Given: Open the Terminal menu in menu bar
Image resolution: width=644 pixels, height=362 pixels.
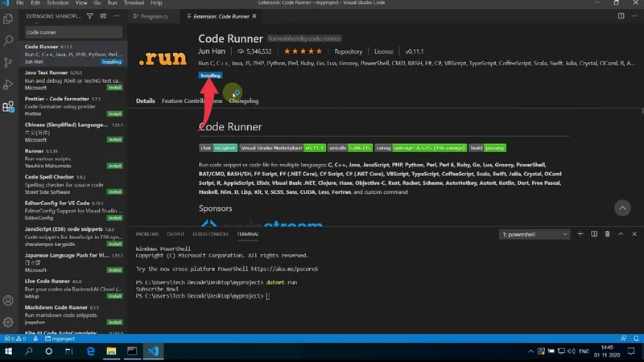Looking at the screenshot, I should pos(134,3).
